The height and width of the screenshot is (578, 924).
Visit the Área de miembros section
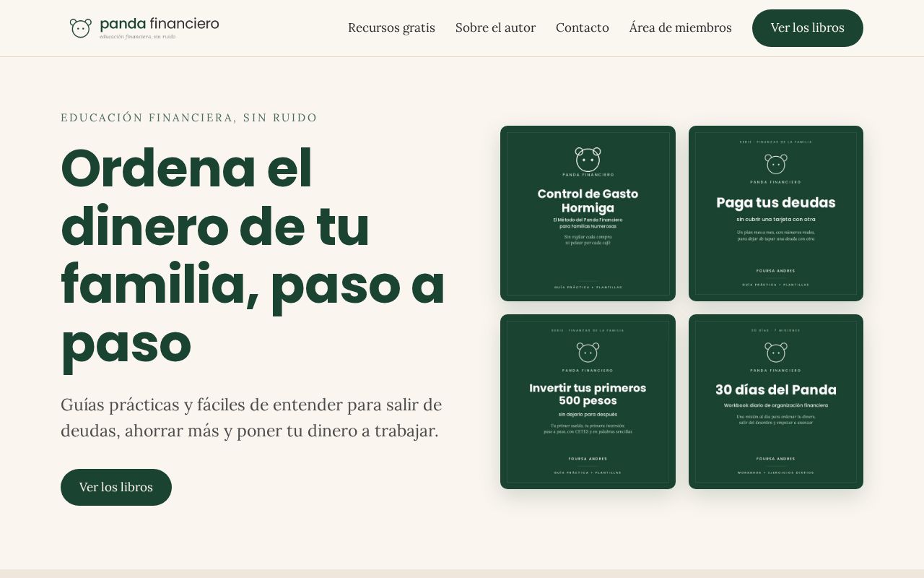681,28
